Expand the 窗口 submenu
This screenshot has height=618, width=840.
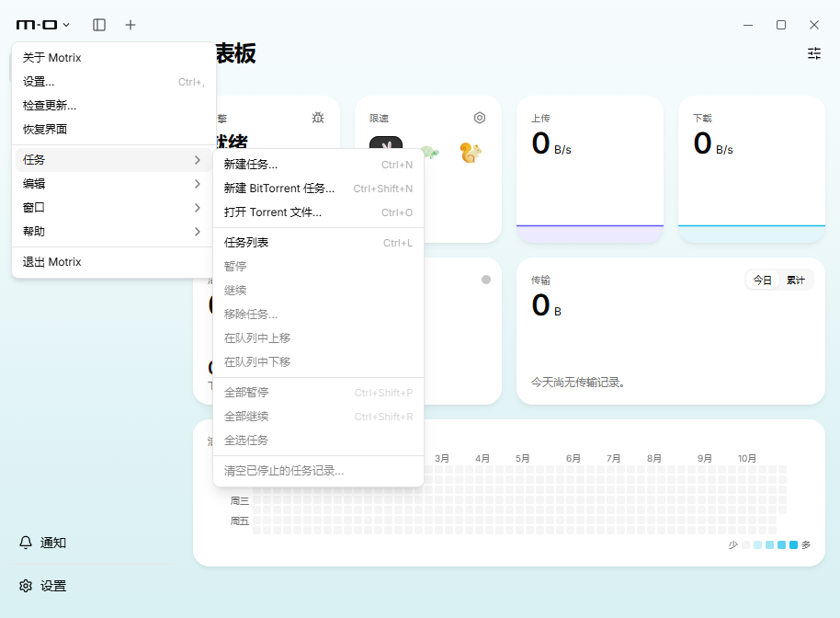click(114, 208)
